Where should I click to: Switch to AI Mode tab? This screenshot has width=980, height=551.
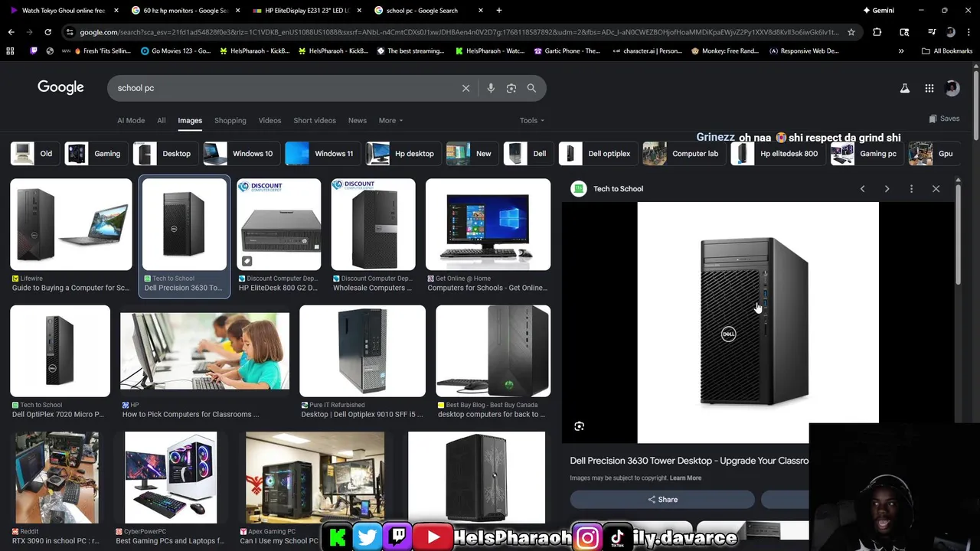coord(131,120)
